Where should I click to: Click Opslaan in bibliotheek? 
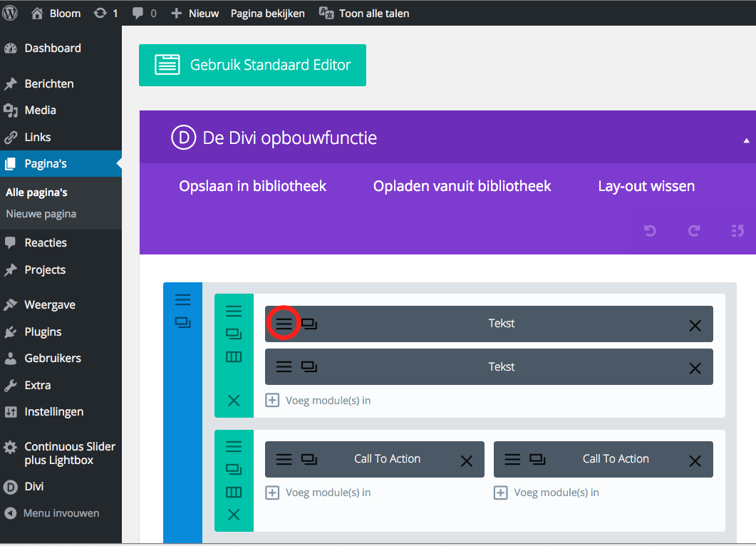[252, 186]
